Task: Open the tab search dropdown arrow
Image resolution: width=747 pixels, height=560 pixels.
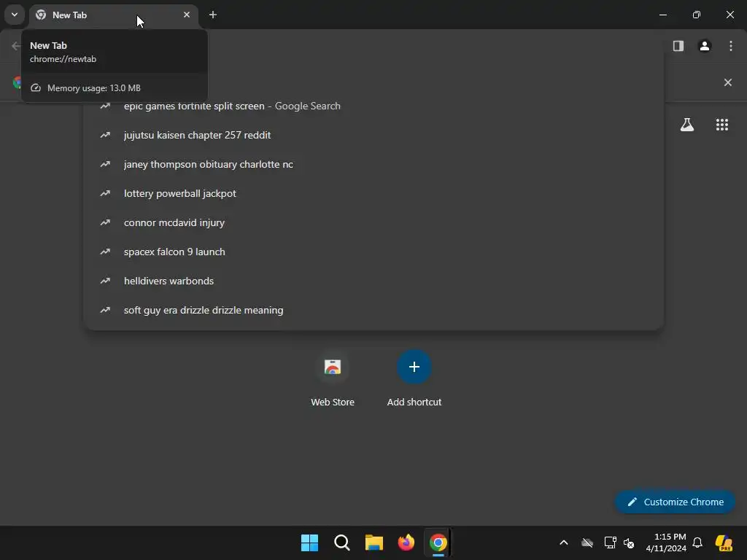Action: point(15,15)
